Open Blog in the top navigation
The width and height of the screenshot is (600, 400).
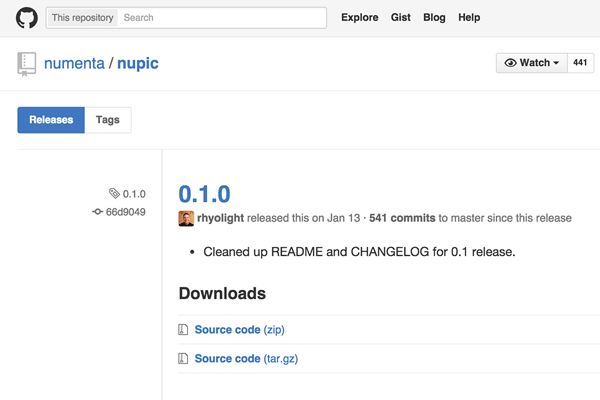434,18
